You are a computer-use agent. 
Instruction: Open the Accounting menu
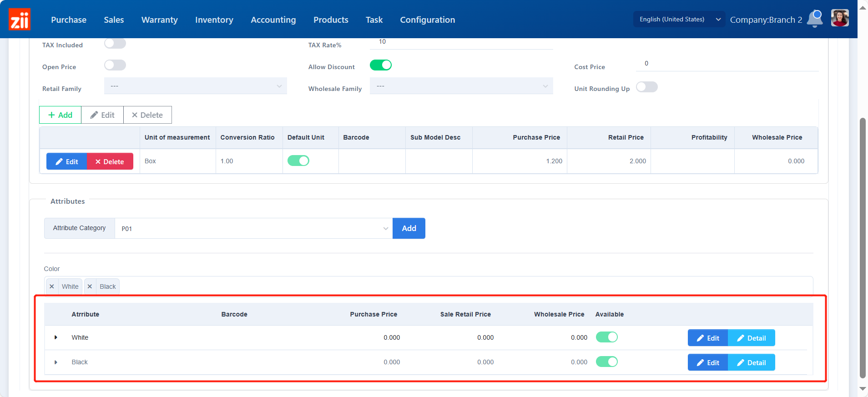[273, 20]
